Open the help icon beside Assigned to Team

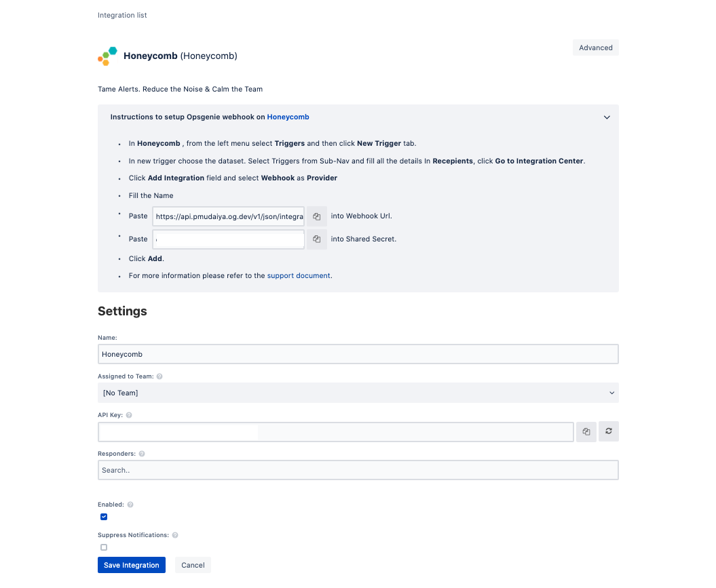(159, 376)
